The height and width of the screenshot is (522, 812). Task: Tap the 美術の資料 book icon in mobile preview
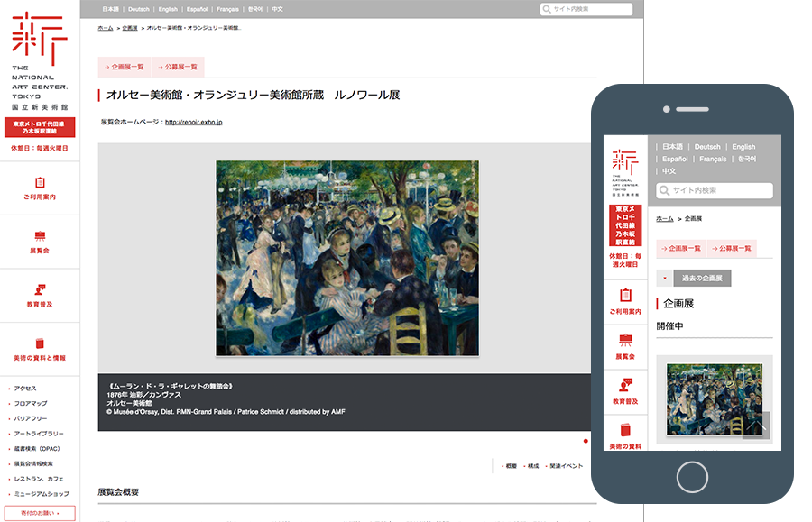[625, 430]
